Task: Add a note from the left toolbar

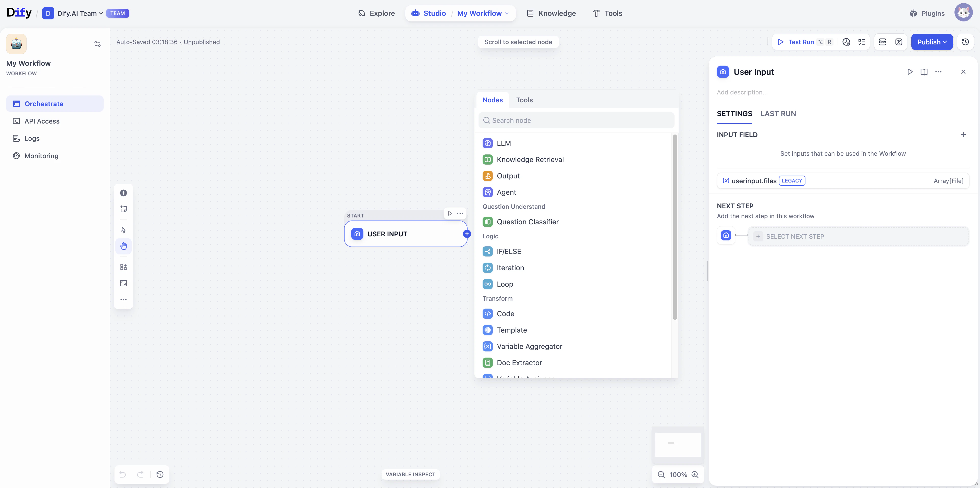Action: point(123,209)
